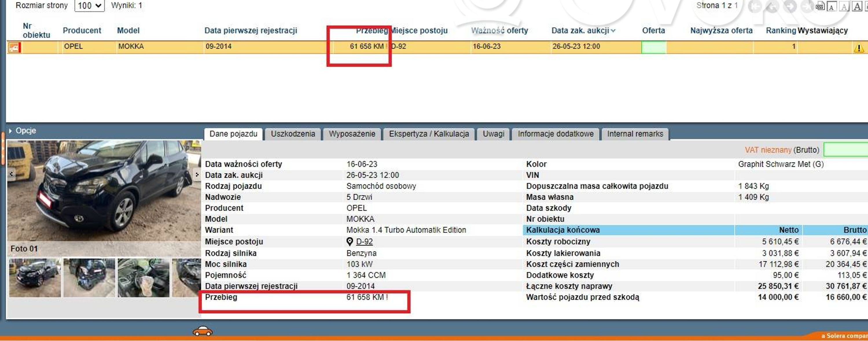This screenshot has width=868, height=341.
Task: Show the next photo with the right arrow
Action: [197, 174]
